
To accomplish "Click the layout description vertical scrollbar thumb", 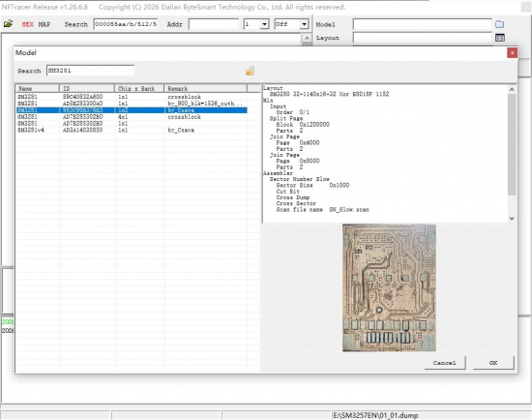I will (512, 144).
